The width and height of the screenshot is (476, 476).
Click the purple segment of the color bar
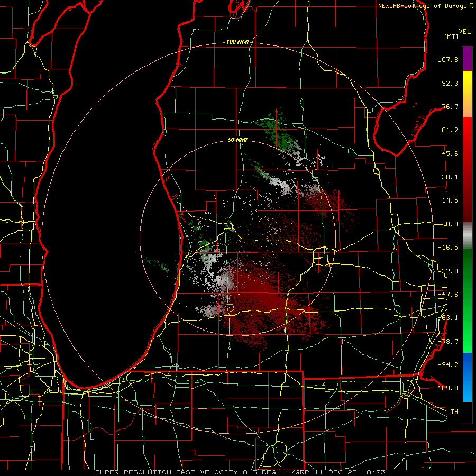click(467, 59)
